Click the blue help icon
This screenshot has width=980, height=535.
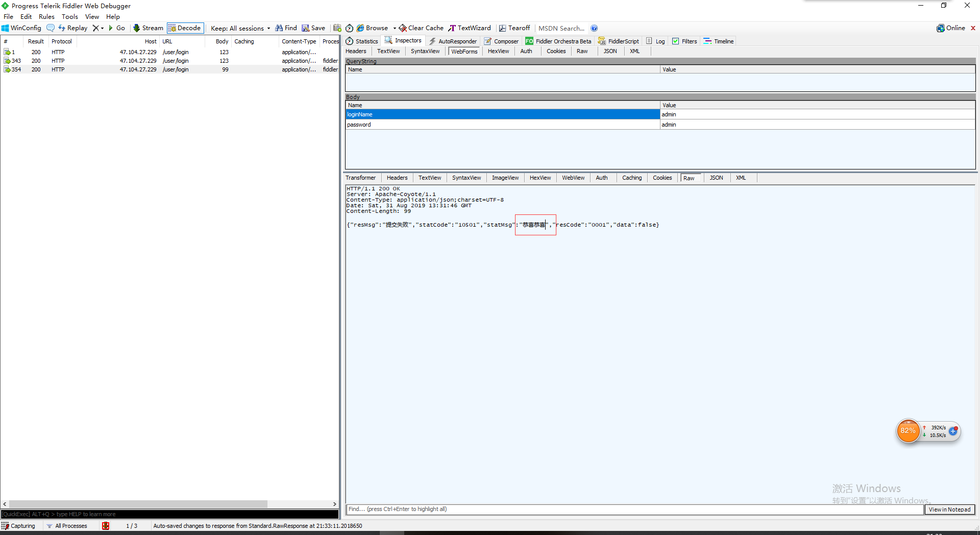(x=594, y=28)
